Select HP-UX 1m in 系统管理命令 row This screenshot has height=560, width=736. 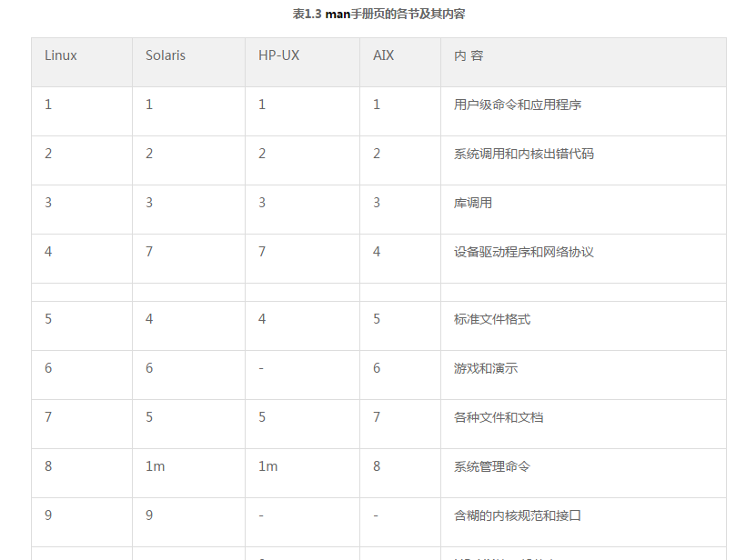[x=268, y=466]
